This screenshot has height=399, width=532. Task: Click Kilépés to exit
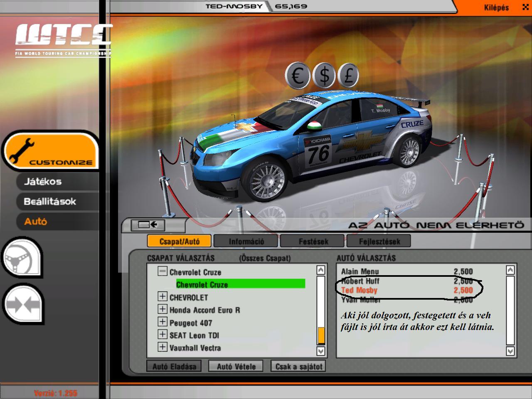[x=496, y=7]
